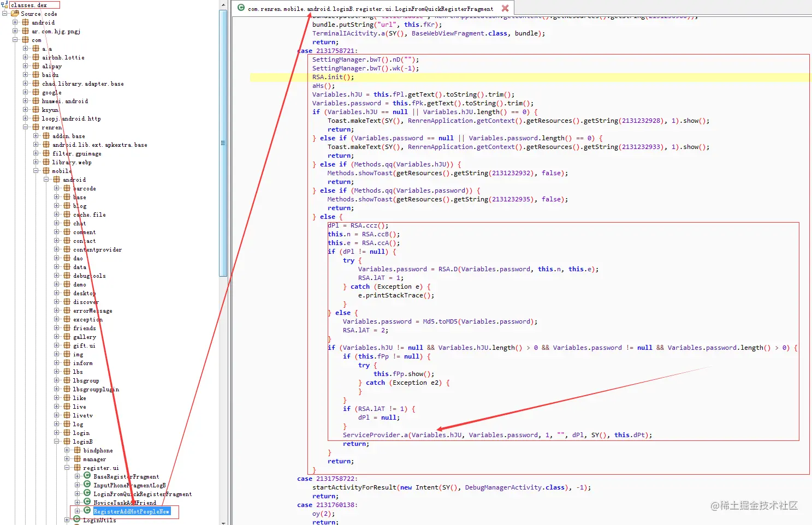
Task: Select the ar.com.hjg.pngj package icon
Action: coord(26,31)
